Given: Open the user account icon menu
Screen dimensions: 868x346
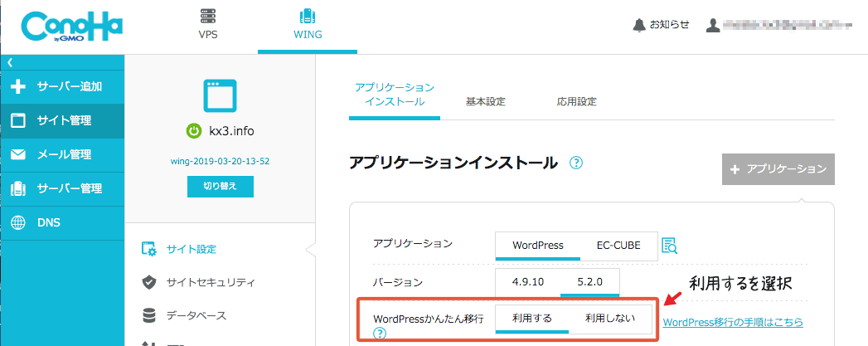Looking at the screenshot, I should click(713, 25).
